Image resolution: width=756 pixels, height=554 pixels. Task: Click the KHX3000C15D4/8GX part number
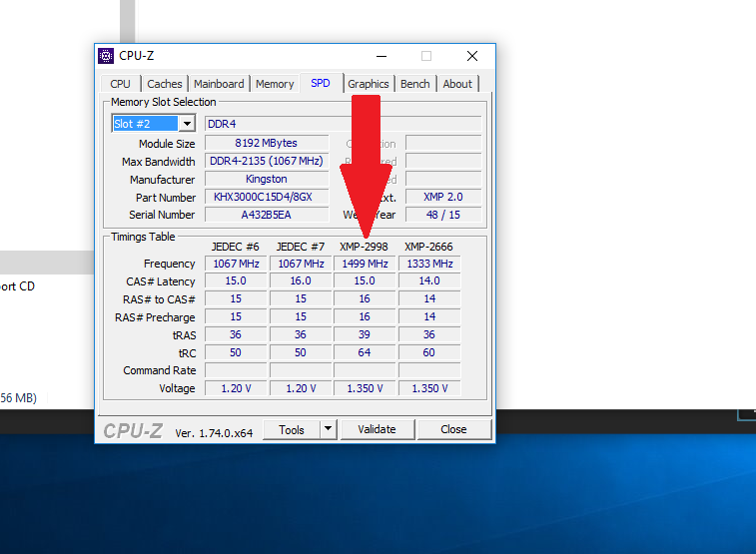(267, 197)
